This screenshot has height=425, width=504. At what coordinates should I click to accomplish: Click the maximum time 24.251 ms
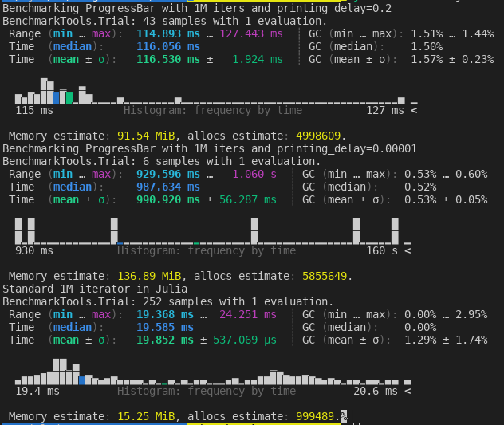point(248,314)
